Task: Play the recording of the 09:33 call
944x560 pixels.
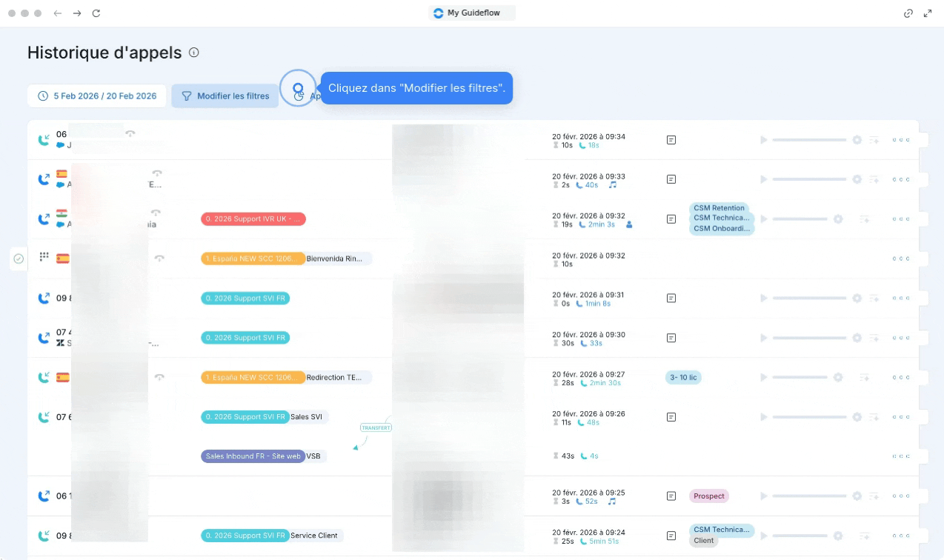Action: [x=763, y=179]
